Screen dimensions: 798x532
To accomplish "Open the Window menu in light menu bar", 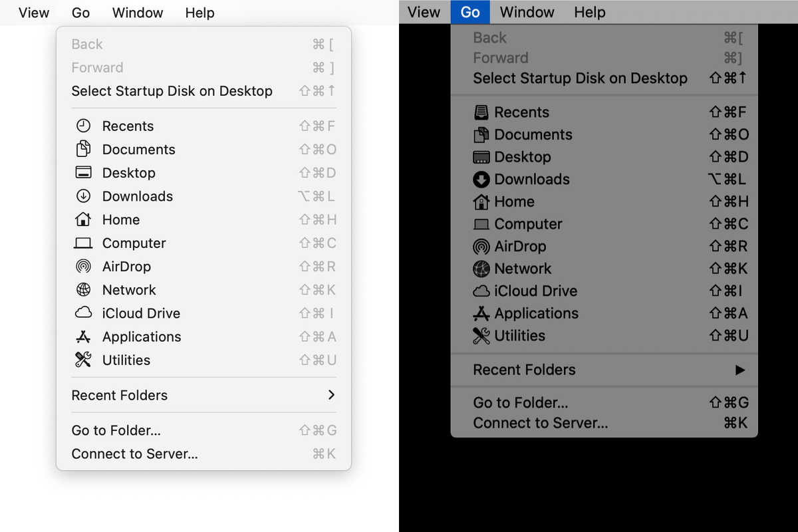I will point(138,13).
